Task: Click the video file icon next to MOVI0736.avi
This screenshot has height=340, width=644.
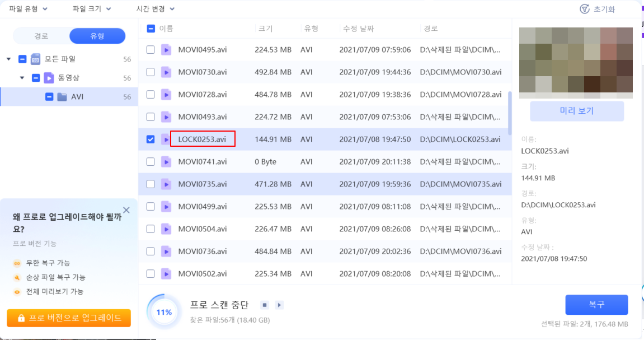Action: (166, 251)
